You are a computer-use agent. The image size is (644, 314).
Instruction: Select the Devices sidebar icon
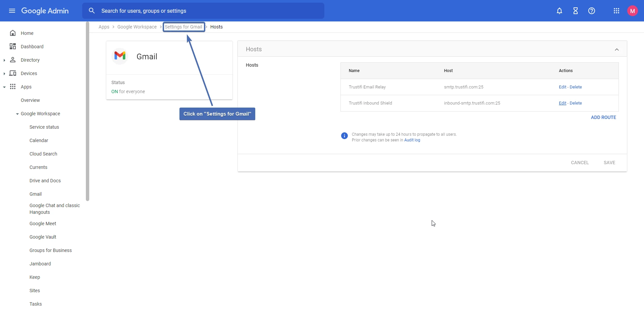coord(12,73)
